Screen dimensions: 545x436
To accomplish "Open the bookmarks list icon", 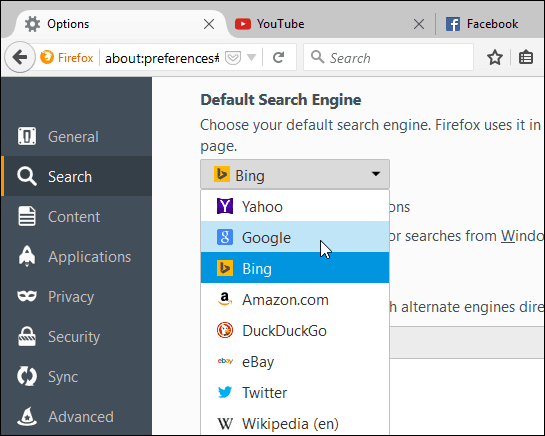I will pyautogui.click(x=526, y=58).
